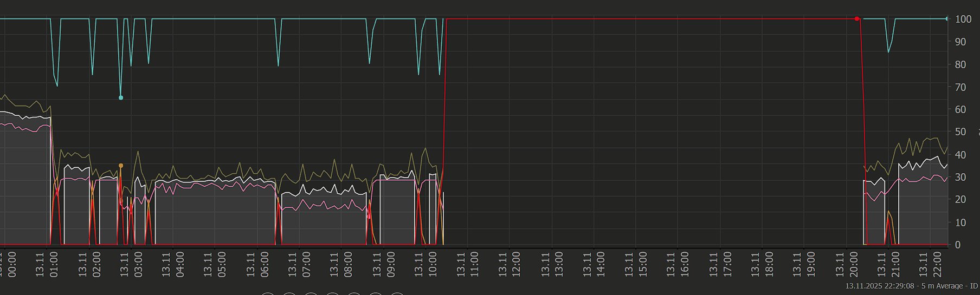Click the red data point marker at 100
This screenshot has height=295, width=980.
[857, 19]
